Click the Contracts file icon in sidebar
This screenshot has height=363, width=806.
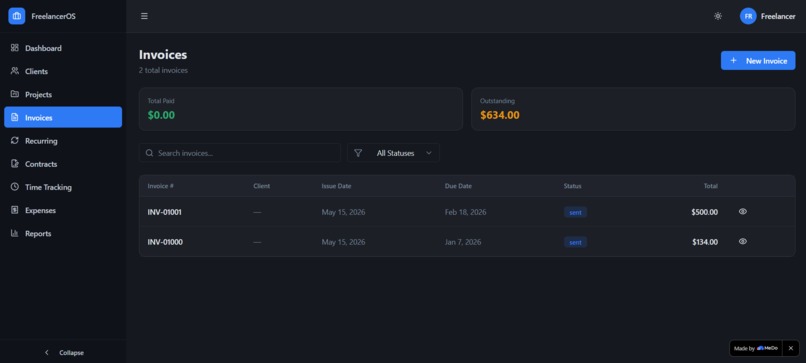coord(14,164)
